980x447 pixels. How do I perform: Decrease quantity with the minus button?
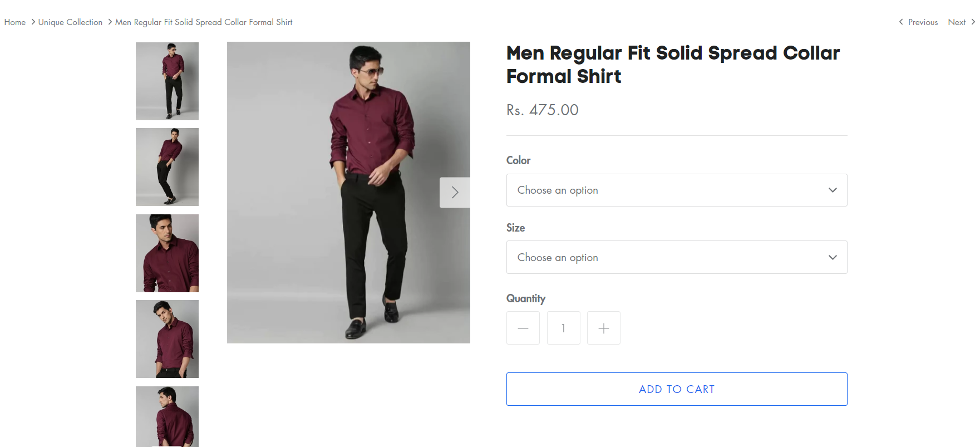coord(523,328)
